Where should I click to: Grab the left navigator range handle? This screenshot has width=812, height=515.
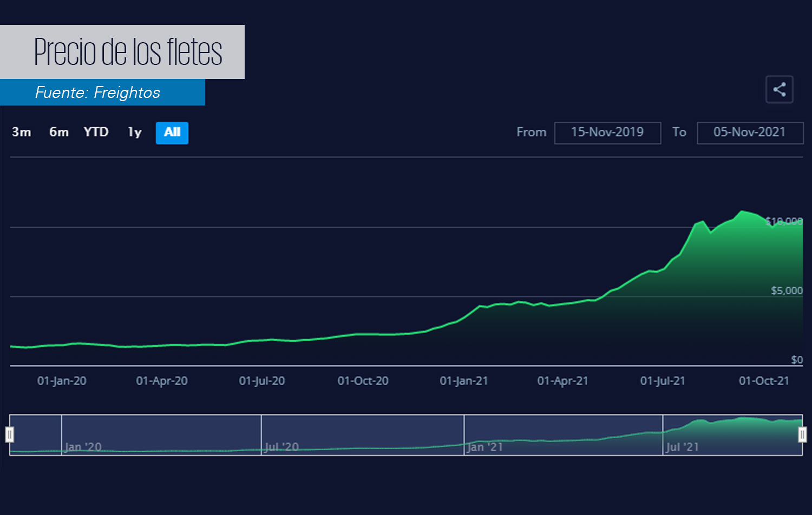coord(10,434)
